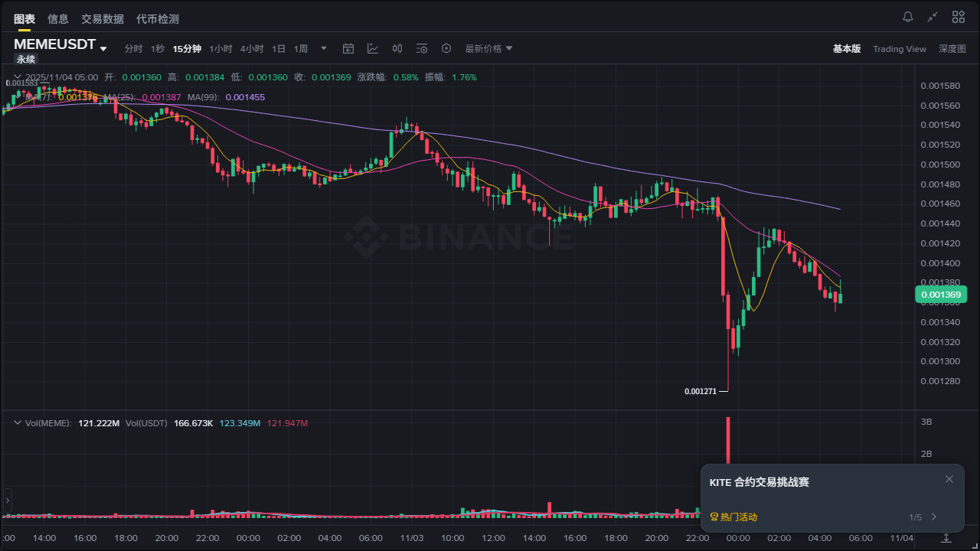
Task: Open the 代币检测 tab
Action: click(157, 18)
